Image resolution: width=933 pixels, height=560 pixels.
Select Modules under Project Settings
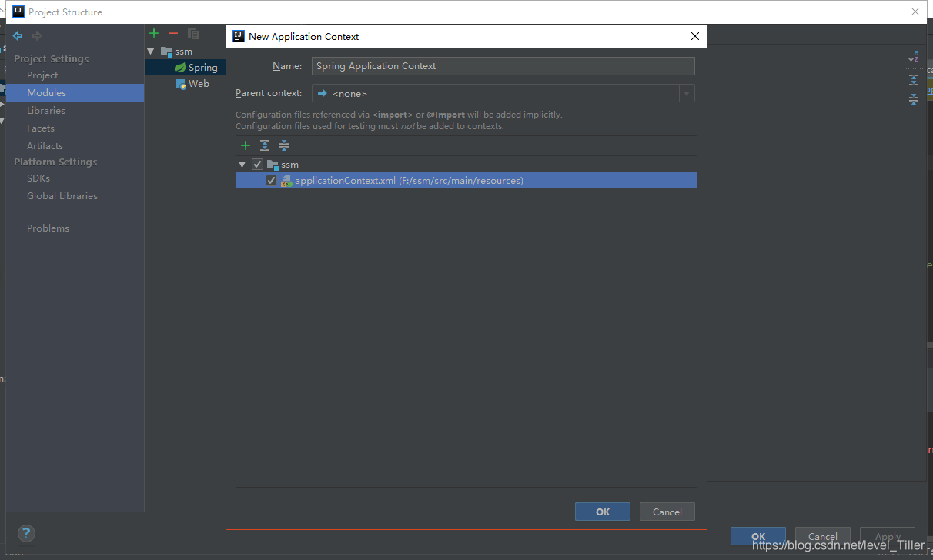tap(75, 92)
